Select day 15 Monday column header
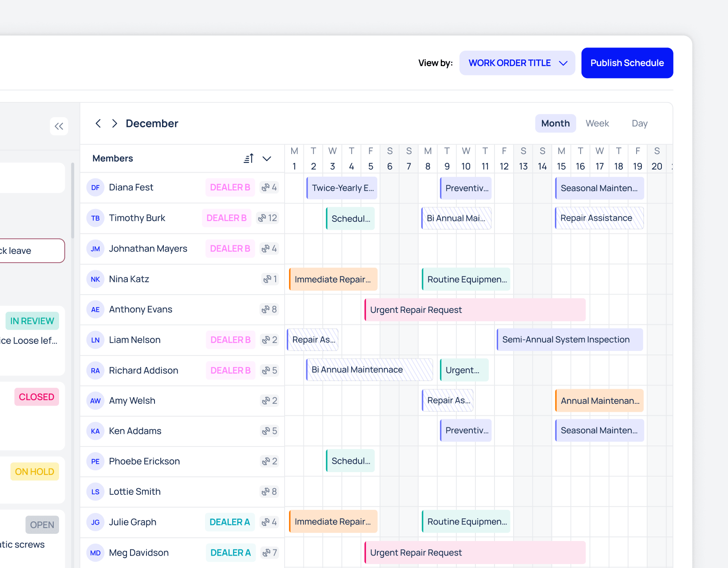Viewport: 728px width, 568px height. [561, 158]
